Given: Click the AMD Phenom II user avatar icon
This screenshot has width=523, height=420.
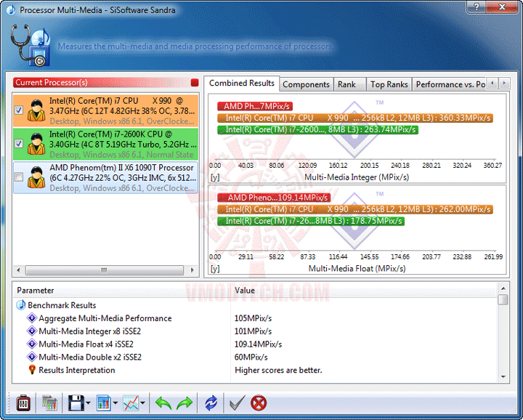Looking at the screenshot, I should click(36, 177).
